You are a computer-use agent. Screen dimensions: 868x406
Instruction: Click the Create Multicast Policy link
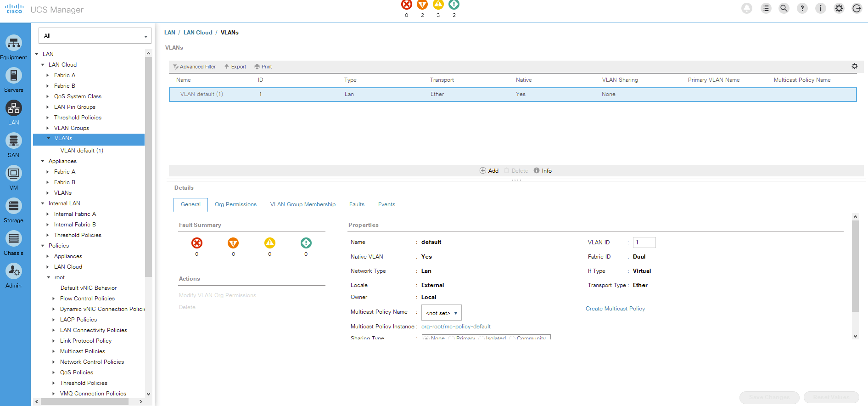[615, 309]
